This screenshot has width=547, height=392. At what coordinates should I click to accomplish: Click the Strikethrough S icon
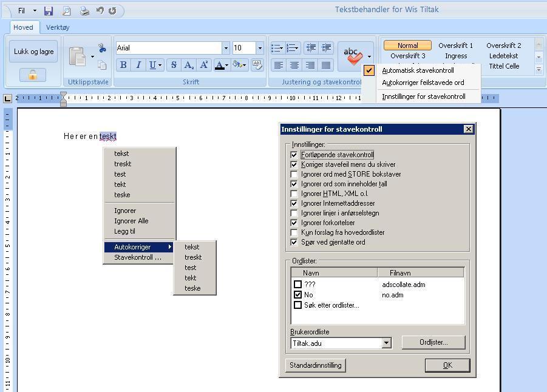(174, 65)
